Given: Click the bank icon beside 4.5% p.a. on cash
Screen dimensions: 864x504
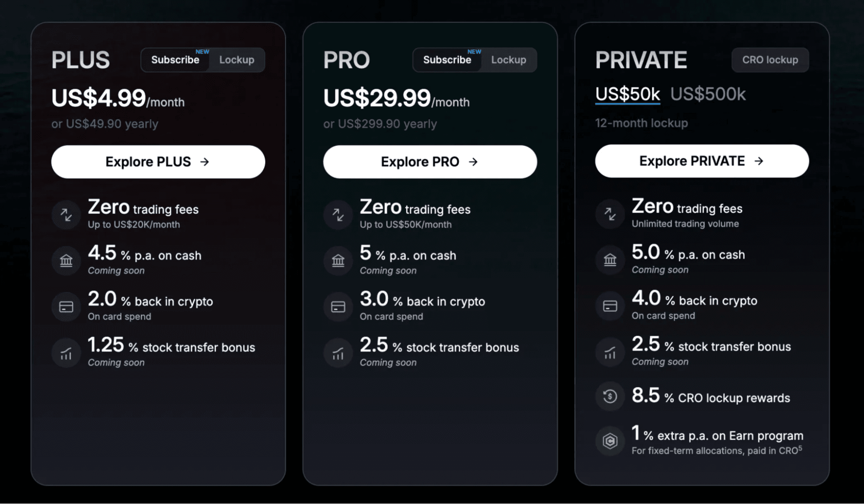Looking at the screenshot, I should (x=66, y=261).
